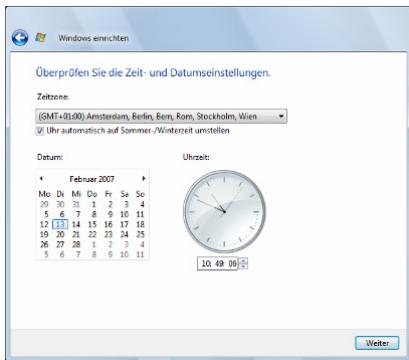
Task: Select February 24 in the calendar
Action: coord(124,234)
